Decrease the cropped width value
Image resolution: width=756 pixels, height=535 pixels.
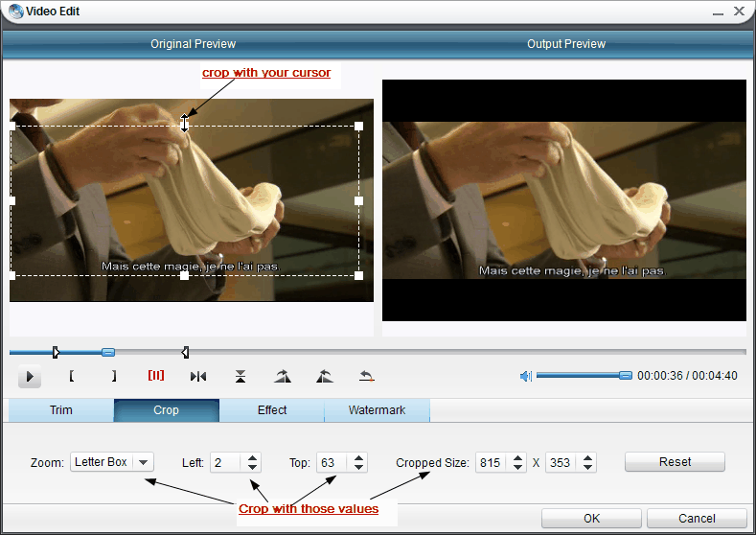[517, 468]
